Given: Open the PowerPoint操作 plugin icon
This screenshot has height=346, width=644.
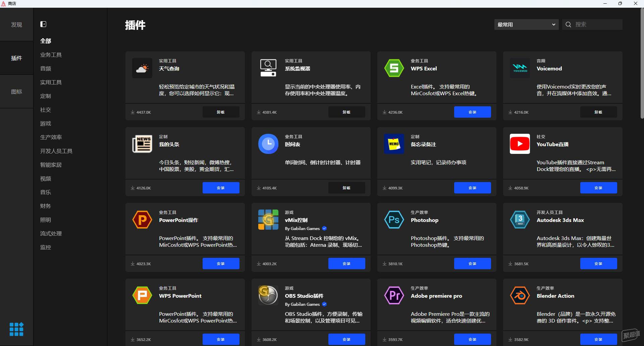Looking at the screenshot, I should coord(142,220).
